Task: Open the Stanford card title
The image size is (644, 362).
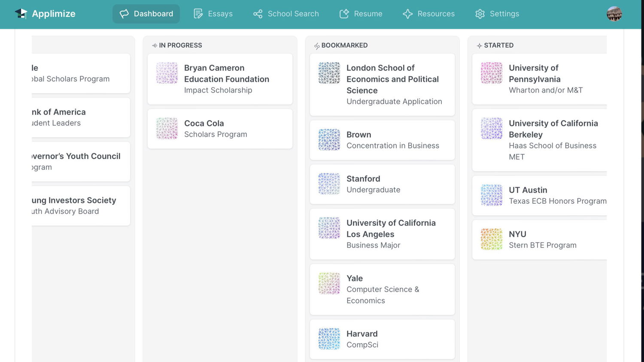Action: [x=363, y=179]
